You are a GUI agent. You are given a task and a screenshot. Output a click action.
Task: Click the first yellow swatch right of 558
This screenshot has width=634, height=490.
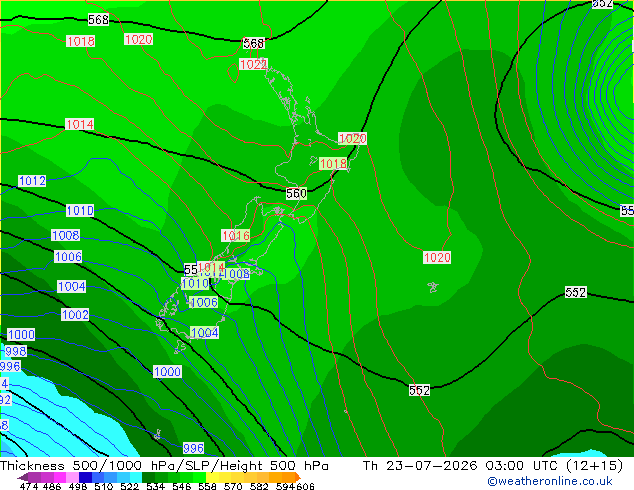(212, 477)
